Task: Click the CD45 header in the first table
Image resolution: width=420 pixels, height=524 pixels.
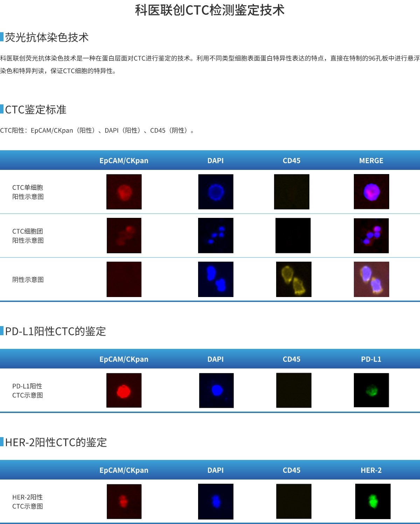Action: (x=292, y=161)
